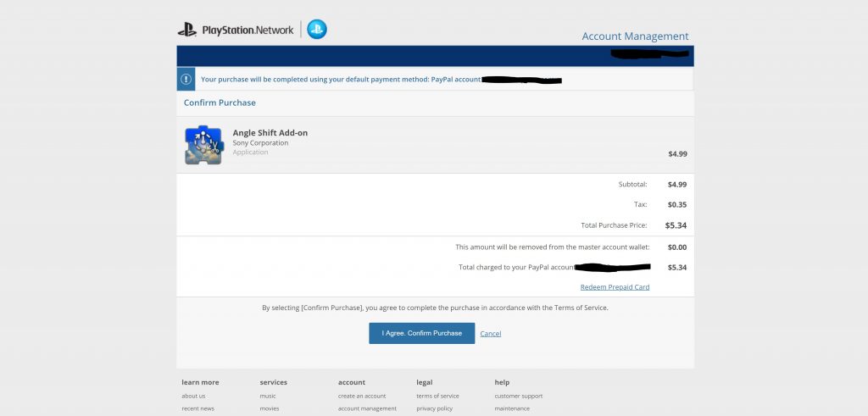
Task: Click the account footer heading
Action: click(x=352, y=382)
